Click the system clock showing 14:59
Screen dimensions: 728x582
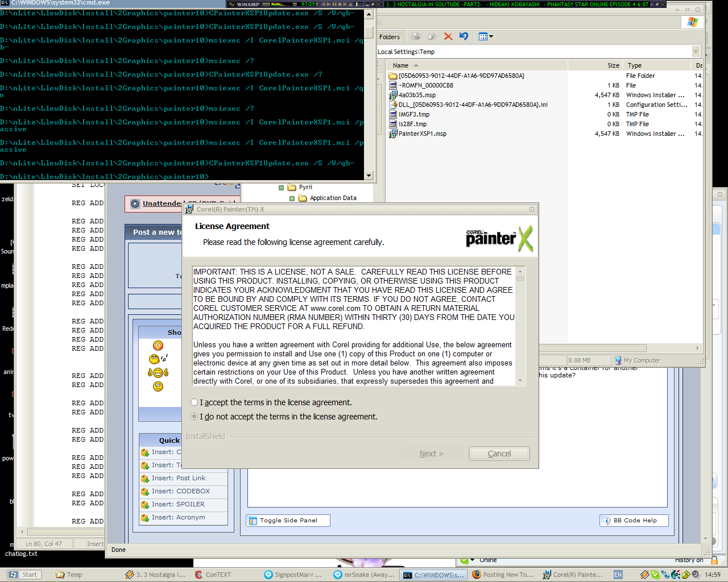tap(713, 575)
